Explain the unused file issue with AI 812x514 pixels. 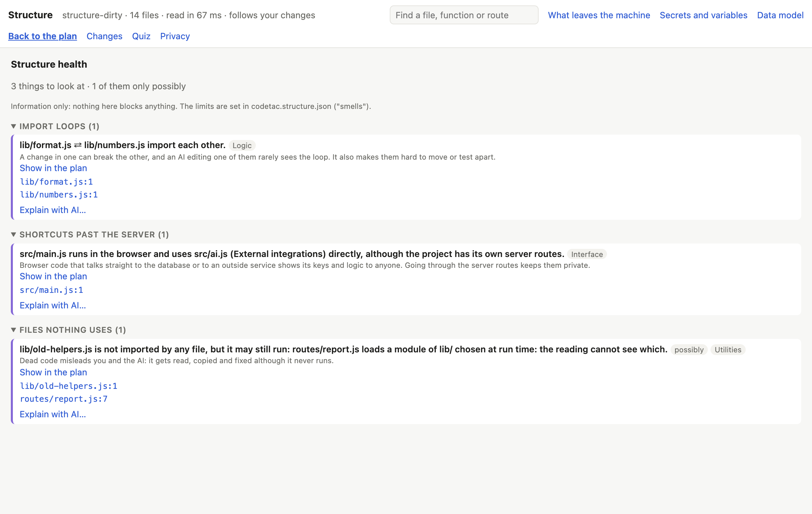(x=53, y=414)
